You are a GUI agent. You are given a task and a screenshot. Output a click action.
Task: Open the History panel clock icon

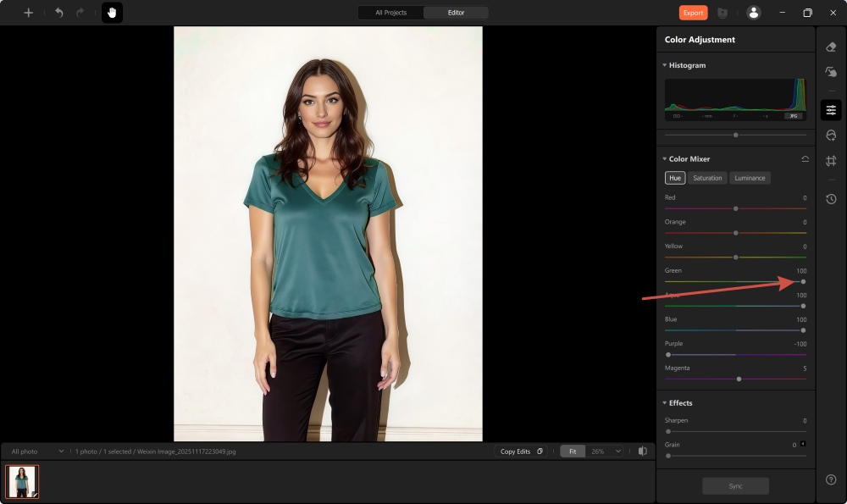coord(831,198)
